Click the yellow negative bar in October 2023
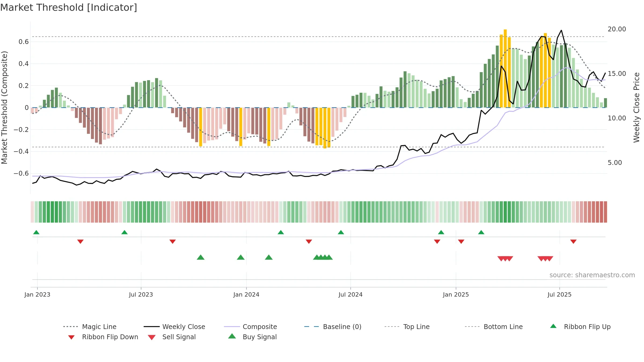 point(200,127)
